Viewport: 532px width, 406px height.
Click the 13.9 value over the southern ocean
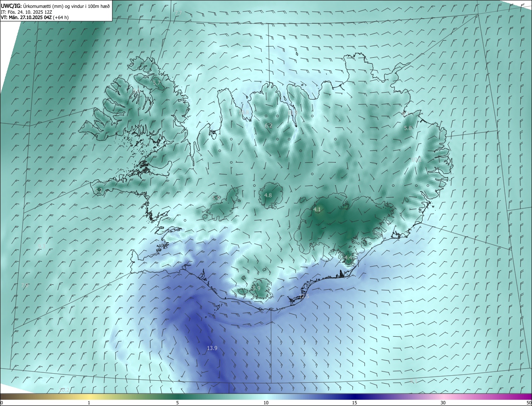point(212,348)
